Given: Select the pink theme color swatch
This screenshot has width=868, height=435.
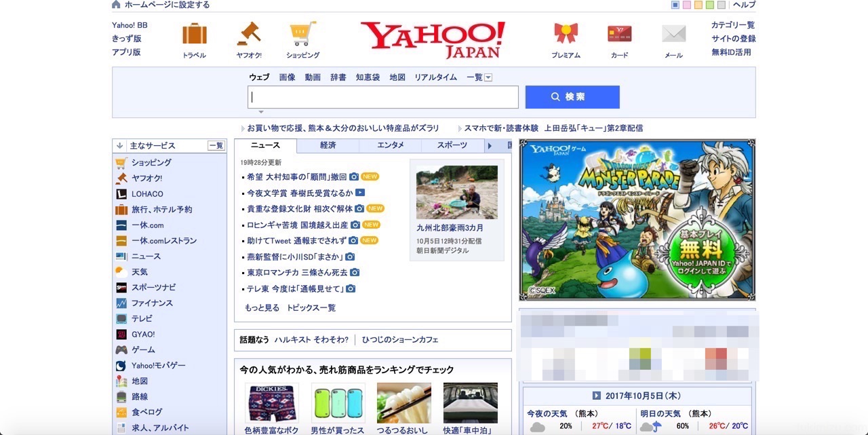Looking at the screenshot, I should (x=687, y=5).
